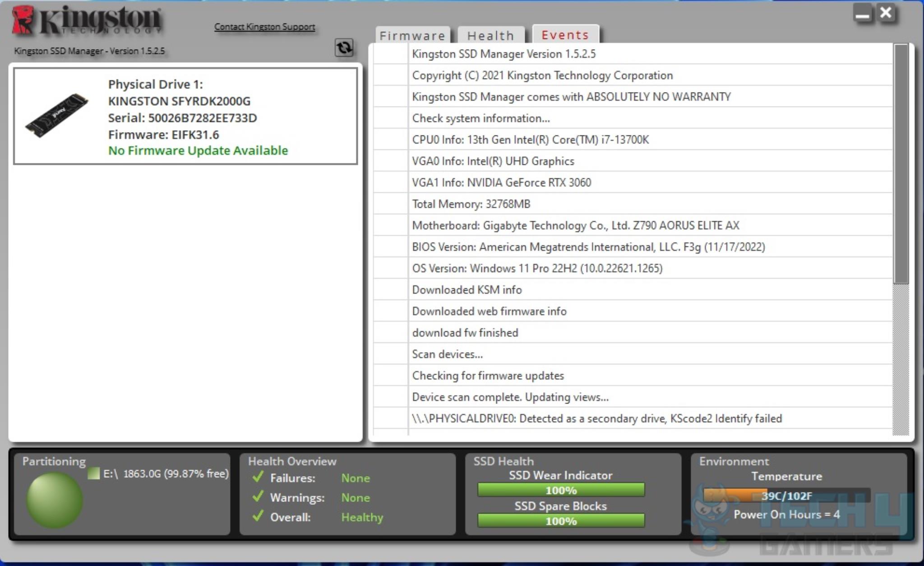Viewport: 924px width, 566px height.
Task: Click the Warnings green checkmark icon
Action: point(258,496)
